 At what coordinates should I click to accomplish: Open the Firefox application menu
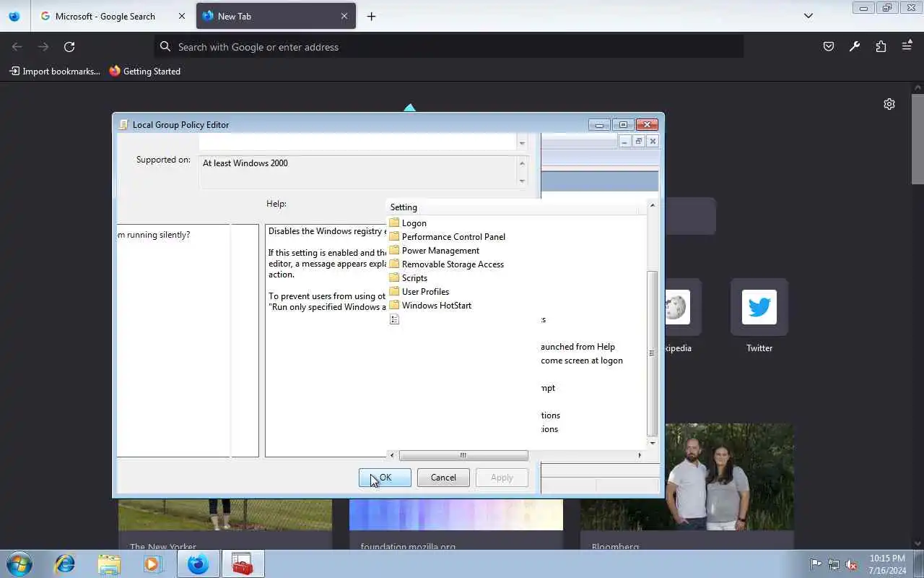click(x=907, y=46)
